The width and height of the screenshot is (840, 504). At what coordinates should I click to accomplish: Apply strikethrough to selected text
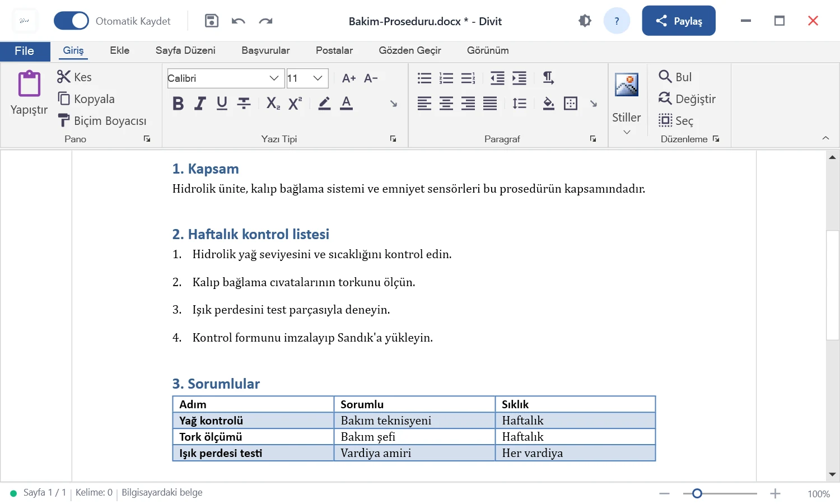[x=244, y=103]
